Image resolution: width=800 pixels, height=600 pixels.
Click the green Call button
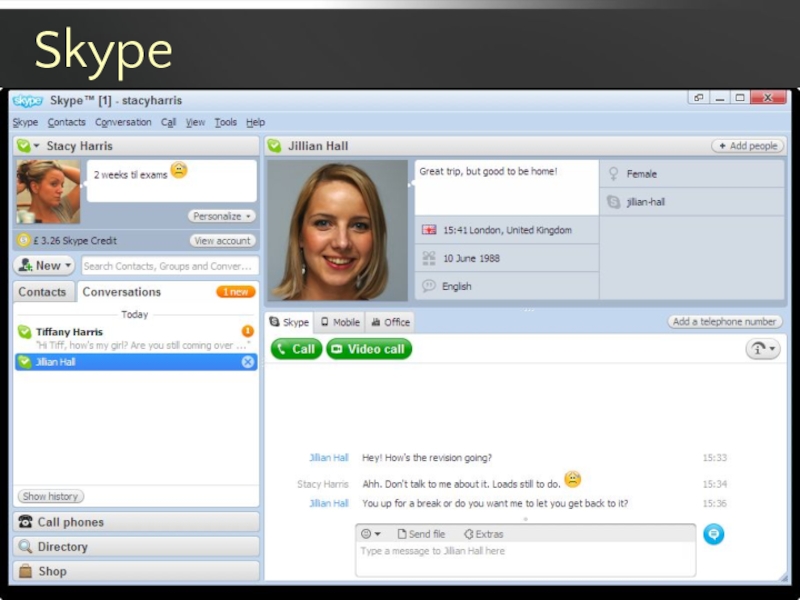[x=296, y=349]
